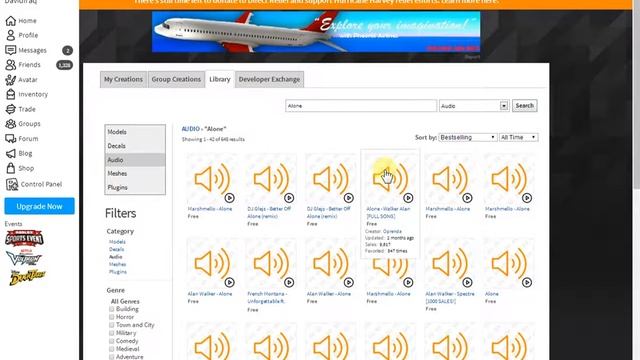Image resolution: width=640 pixels, height=360 pixels.
Task: Open the Alan Walker - Spectre audio thumbnail
Action: 449,263
